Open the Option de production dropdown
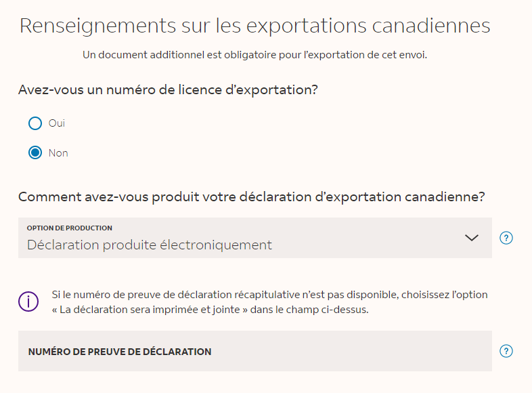Screen dimensions: 532x393 254,238
